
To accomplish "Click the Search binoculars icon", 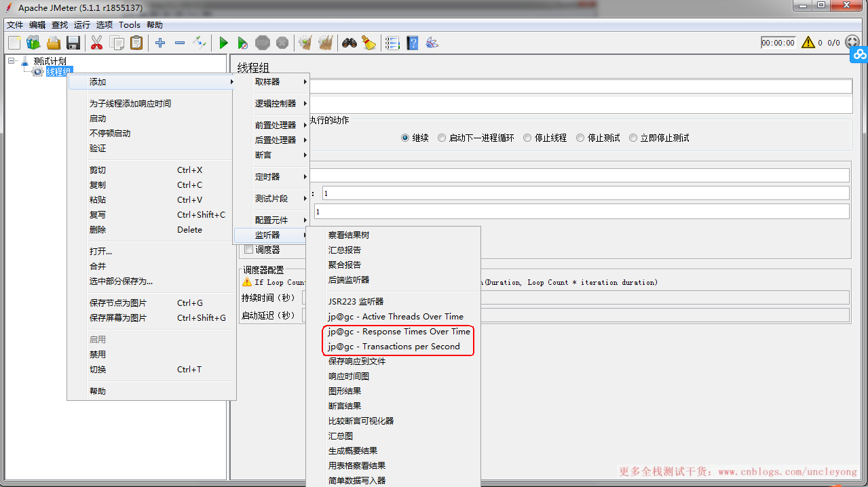I will pyautogui.click(x=350, y=43).
